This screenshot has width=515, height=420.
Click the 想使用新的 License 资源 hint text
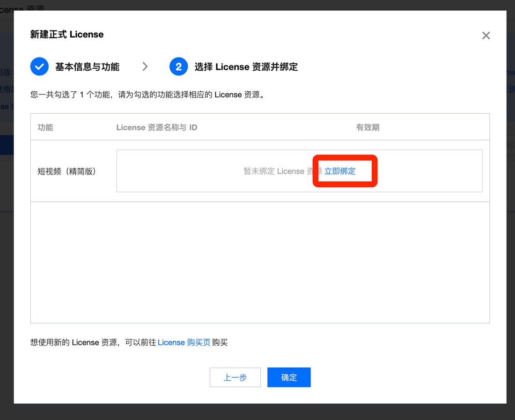click(x=93, y=343)
